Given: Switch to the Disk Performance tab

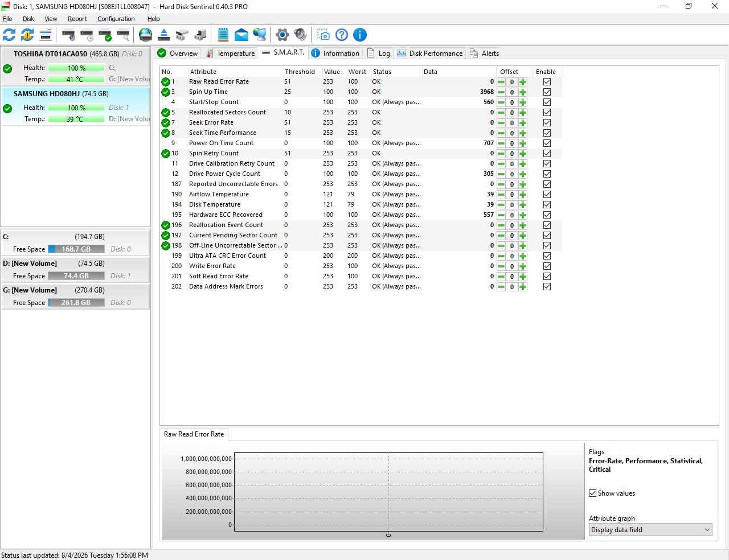Looking at the screenshot, I should point(430,53).
